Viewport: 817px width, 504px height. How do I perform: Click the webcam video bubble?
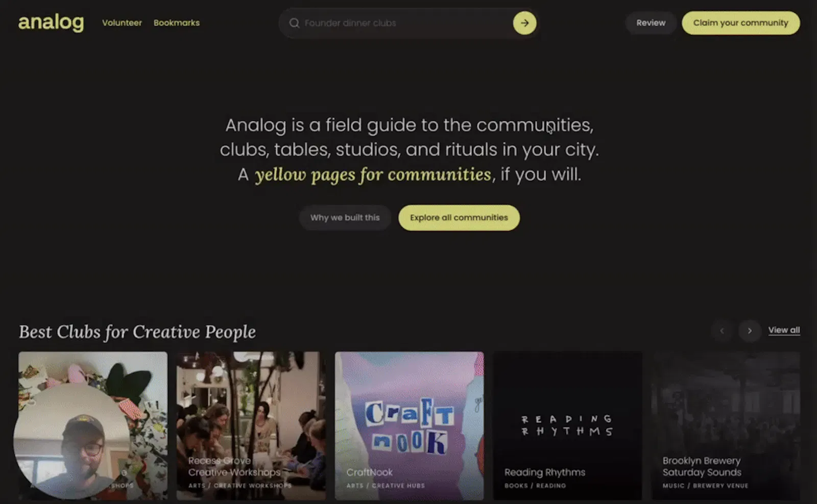[x=71, y=441]
